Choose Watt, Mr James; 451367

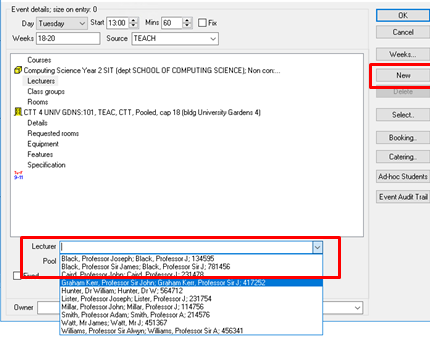point(191,323)
